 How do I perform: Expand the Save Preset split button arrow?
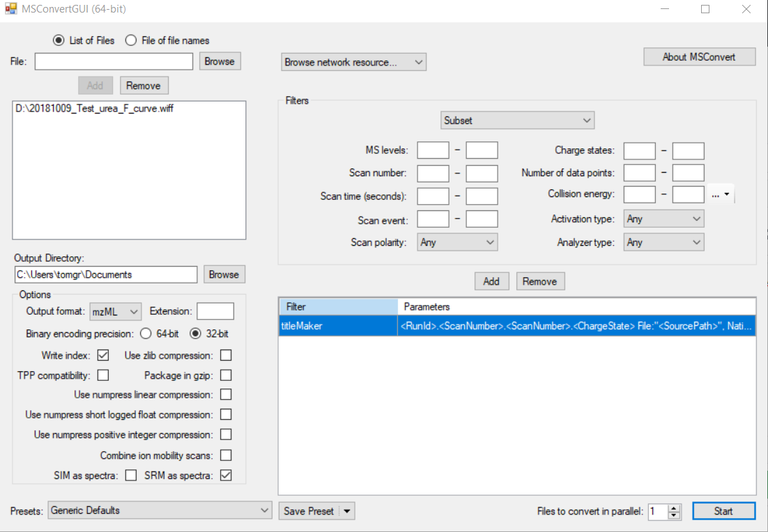(x=347, y=510)
